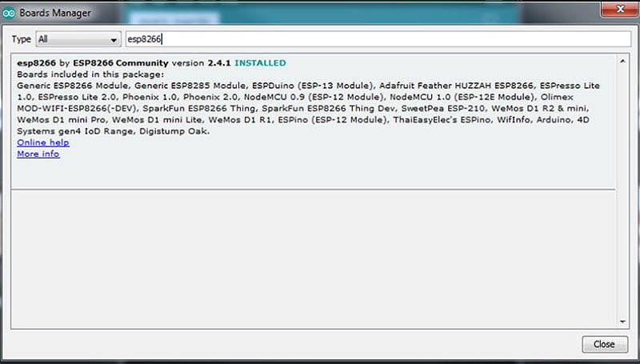Click the 'Digistump Oak' board name
Screen dimensions: 640x364
(x=173, y=131)
